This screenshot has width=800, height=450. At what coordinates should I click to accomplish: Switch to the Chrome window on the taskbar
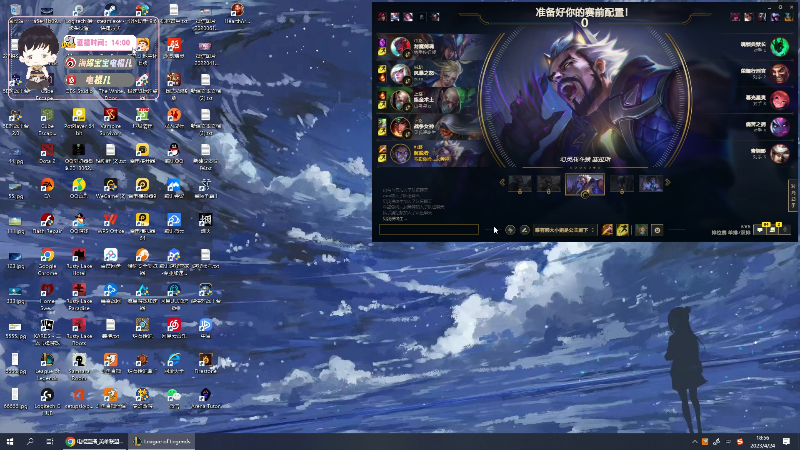point(95,441)
